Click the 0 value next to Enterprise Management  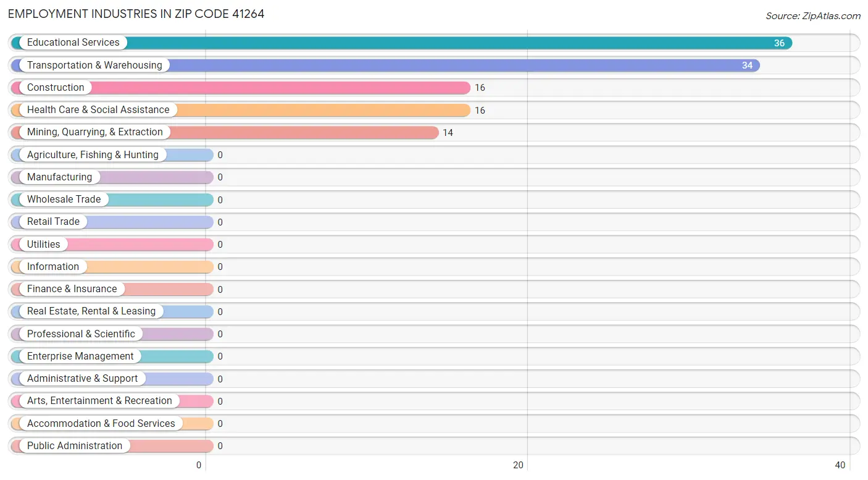tap(220, 356)
